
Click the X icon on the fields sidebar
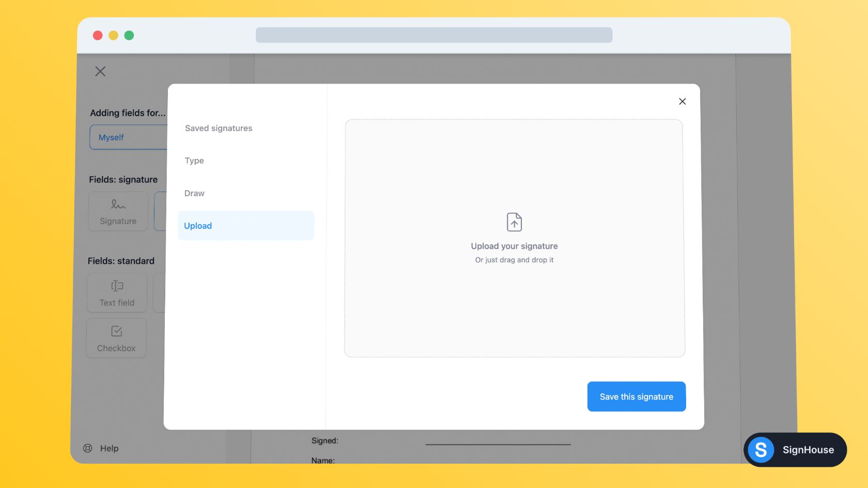point(100,71)
